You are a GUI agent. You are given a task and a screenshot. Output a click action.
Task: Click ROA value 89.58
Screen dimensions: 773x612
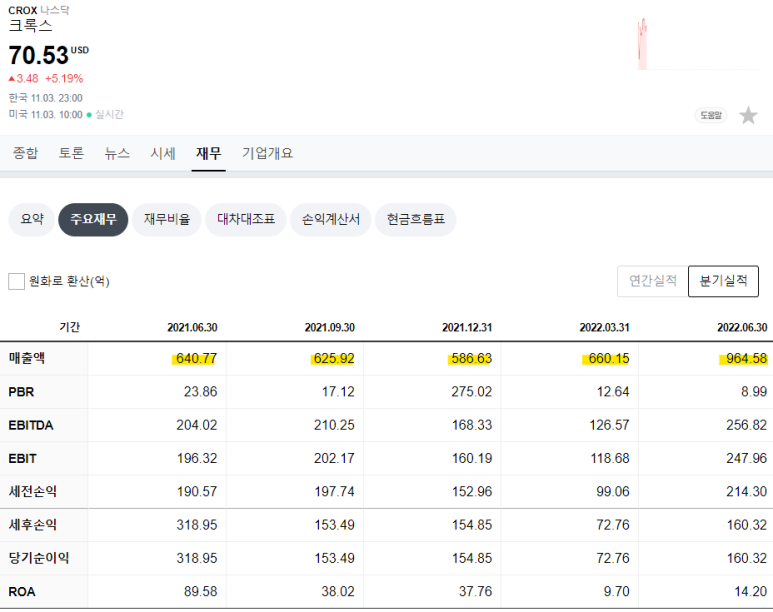click(201, 591)
